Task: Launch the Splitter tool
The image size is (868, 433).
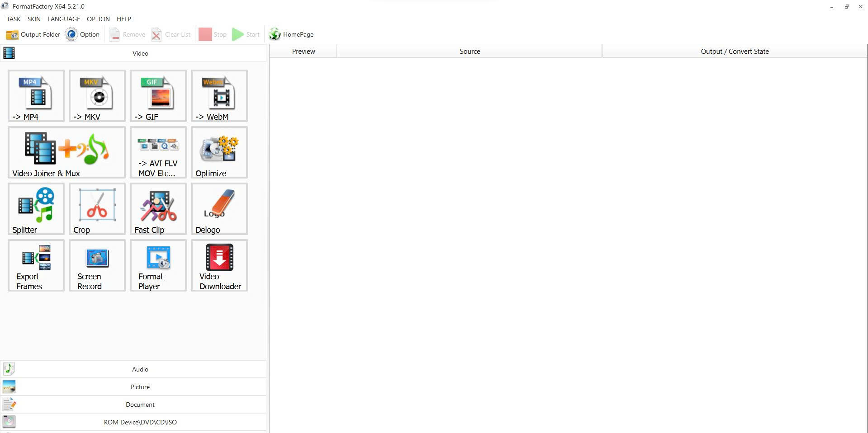Action: click(36, 209)
